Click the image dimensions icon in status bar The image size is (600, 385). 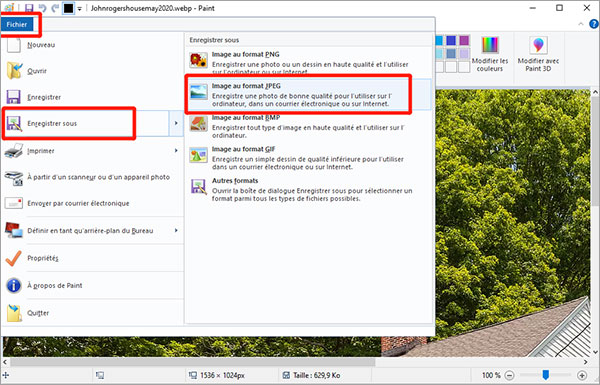pyautogui.click(x=192, y=375)
